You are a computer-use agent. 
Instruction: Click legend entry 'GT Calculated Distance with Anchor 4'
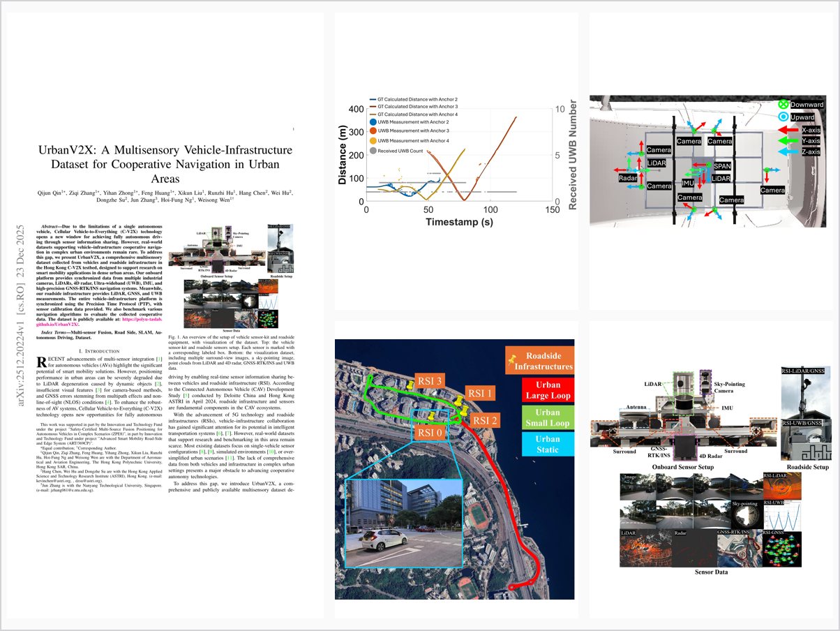tap(413, 114)
